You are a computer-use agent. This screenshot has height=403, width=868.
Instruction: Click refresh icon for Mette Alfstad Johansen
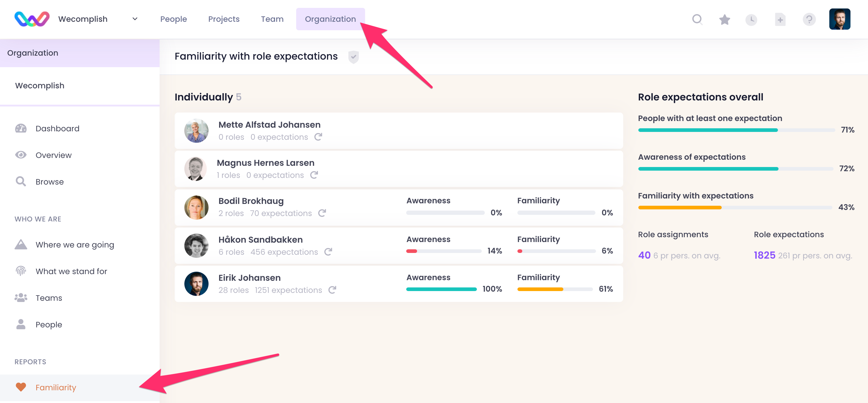318,136
